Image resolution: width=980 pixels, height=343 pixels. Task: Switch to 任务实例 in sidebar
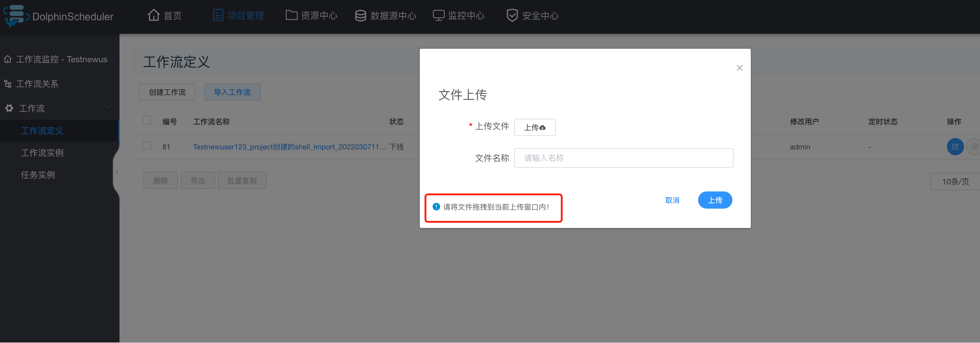tap(38, 175)
